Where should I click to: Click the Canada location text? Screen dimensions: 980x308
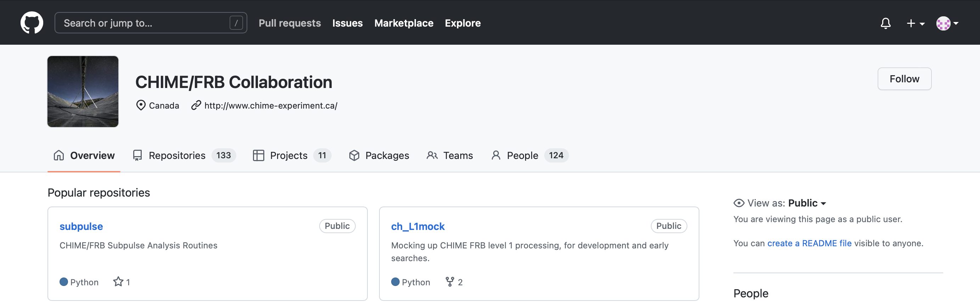(x=164, y=106)
